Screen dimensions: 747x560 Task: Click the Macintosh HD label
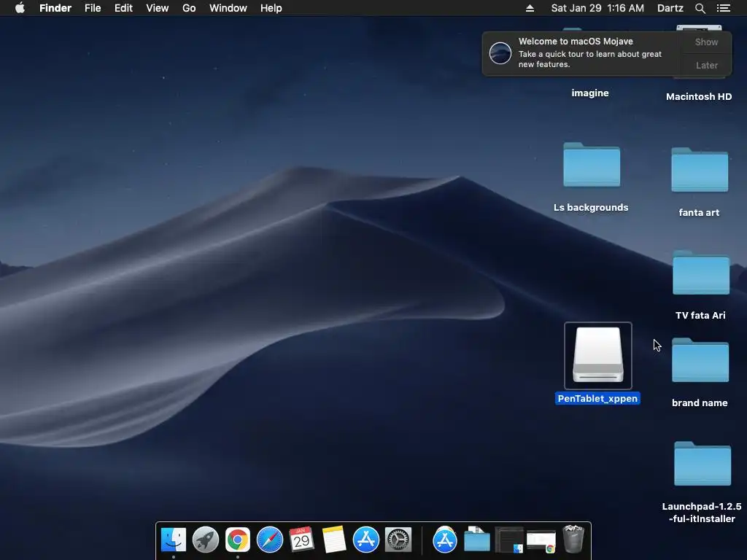699,97
